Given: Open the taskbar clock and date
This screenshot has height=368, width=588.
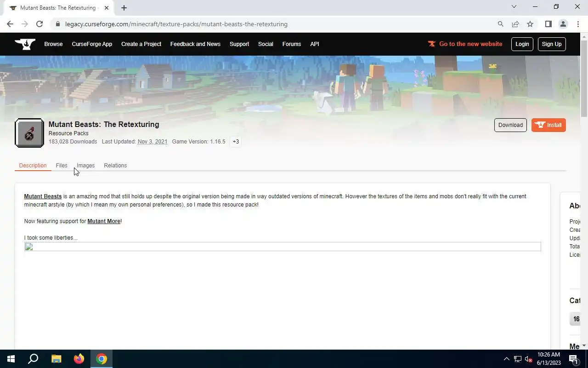Looking at the screenshot, I should pyautogui.click(x=549, y=359).
